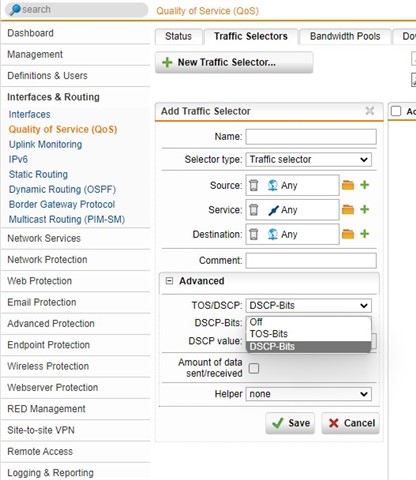Switch to the Bandwidth Pools tab
Image resolution: width=416 pixels, height=480 pixels.
click(345, 36)
